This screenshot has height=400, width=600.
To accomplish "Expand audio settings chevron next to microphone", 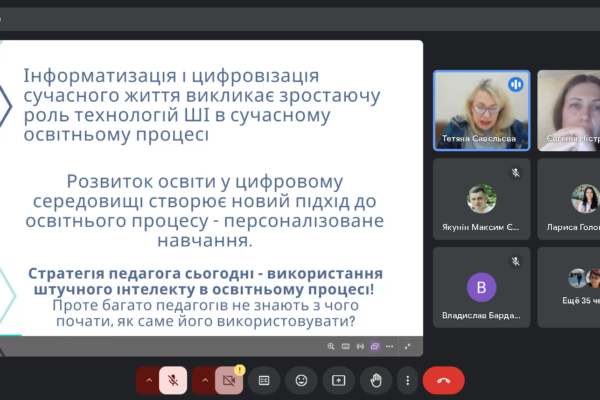I will (149, 380).
